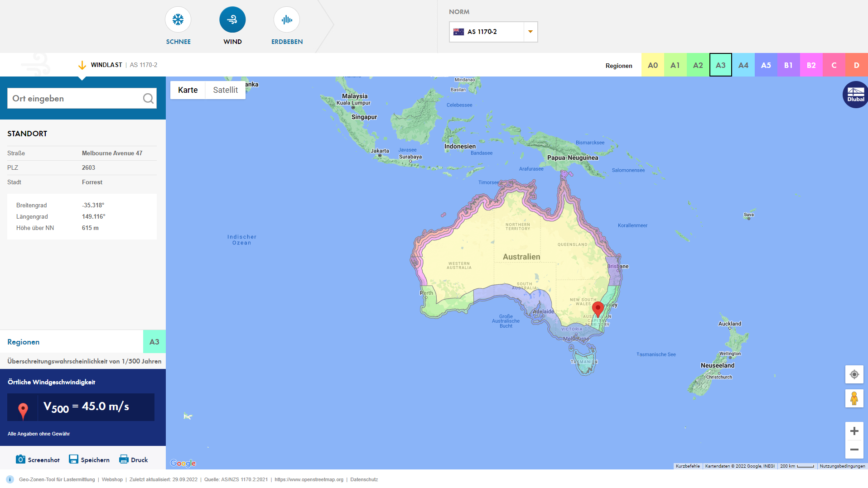This screenshot has height=488, width=868.
Task: Select the SCHNEE snow load icon
Action: (178, 20)
